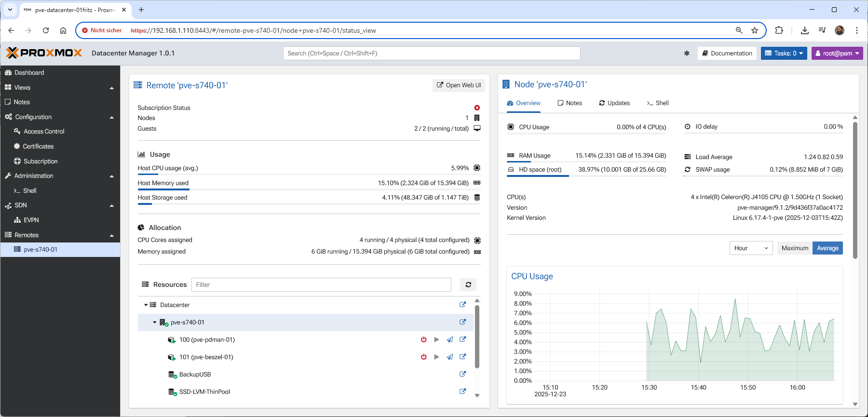868x417 pixels.
Task: Open the Tasks dropdown
Action: tap(784, 54)
